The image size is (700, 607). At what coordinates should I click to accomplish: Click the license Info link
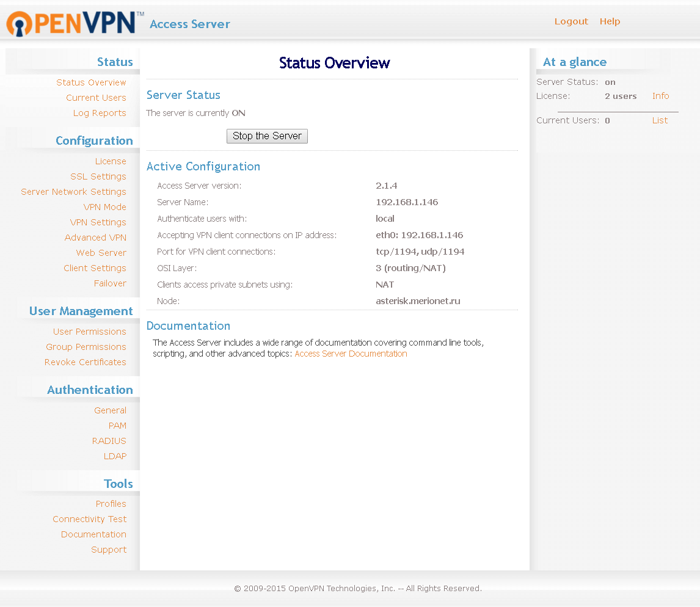[x=661, y=96]
